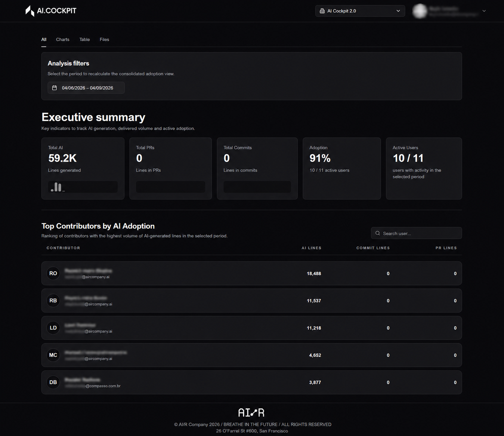Click the 26 O'Farrel St footer address

pyautogui.click(x=252, y=431)
